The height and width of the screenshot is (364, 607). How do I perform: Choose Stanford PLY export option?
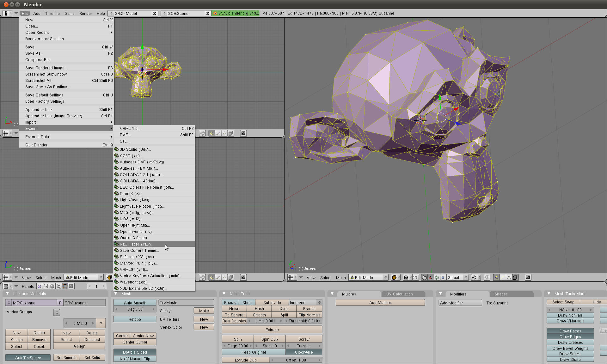pyautogui.click(x=154, y=263)
